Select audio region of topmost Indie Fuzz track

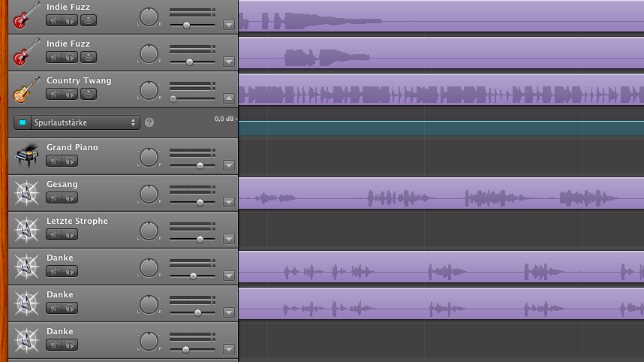tap(441, 16)
